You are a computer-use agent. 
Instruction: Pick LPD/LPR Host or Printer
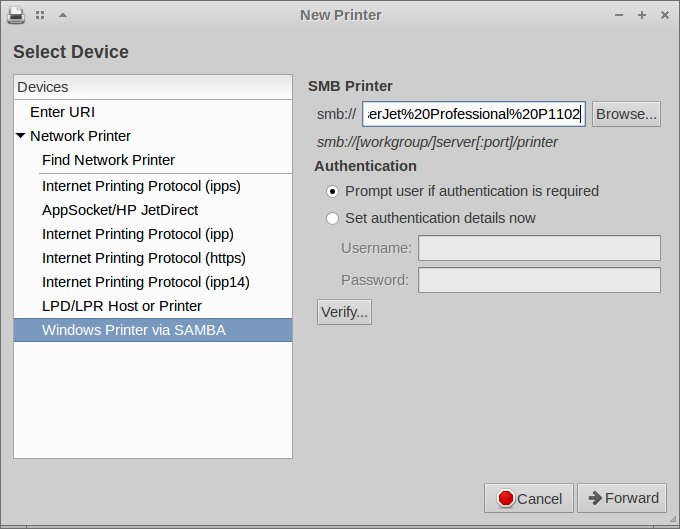click(122, 306)
